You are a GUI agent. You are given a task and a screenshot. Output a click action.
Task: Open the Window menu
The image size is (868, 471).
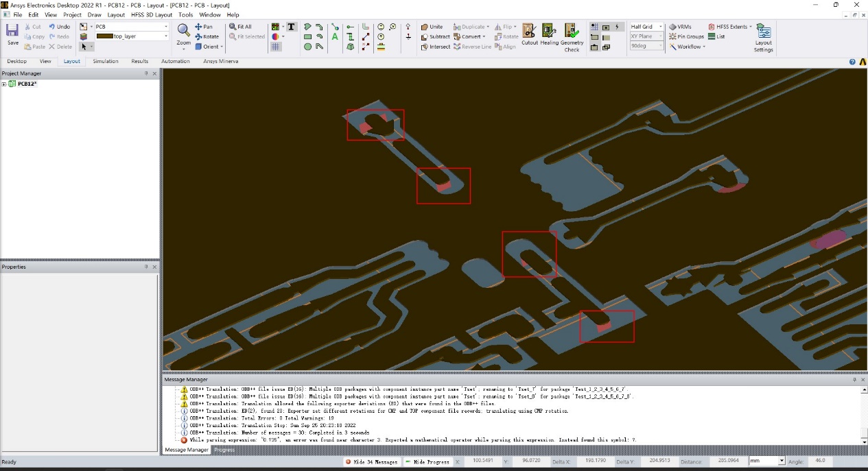pos(209,14)
